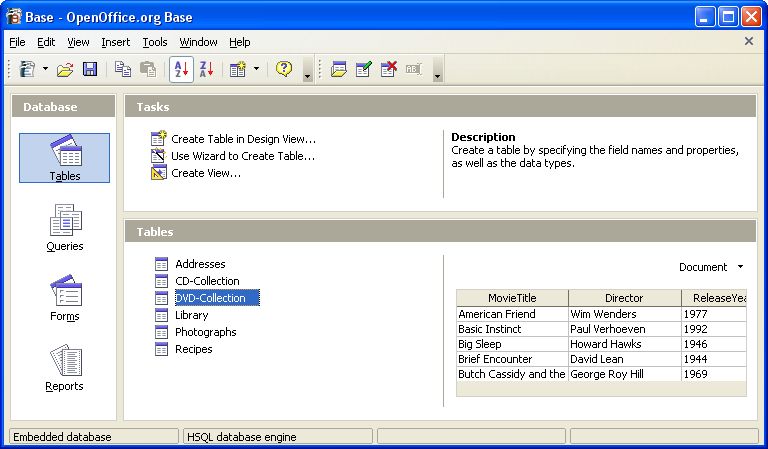Click the Edit table toolbar icon
The height and width of the screenshot is (449, 768).
click(x=363, y=69)
